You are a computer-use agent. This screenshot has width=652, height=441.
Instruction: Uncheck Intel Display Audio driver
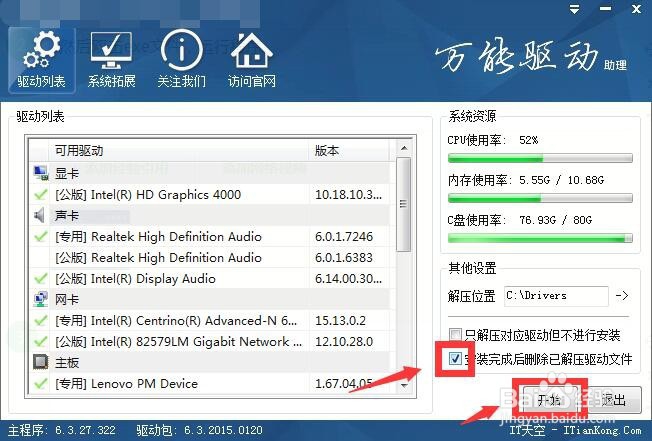pyautogui.click(x=40, y=278)
